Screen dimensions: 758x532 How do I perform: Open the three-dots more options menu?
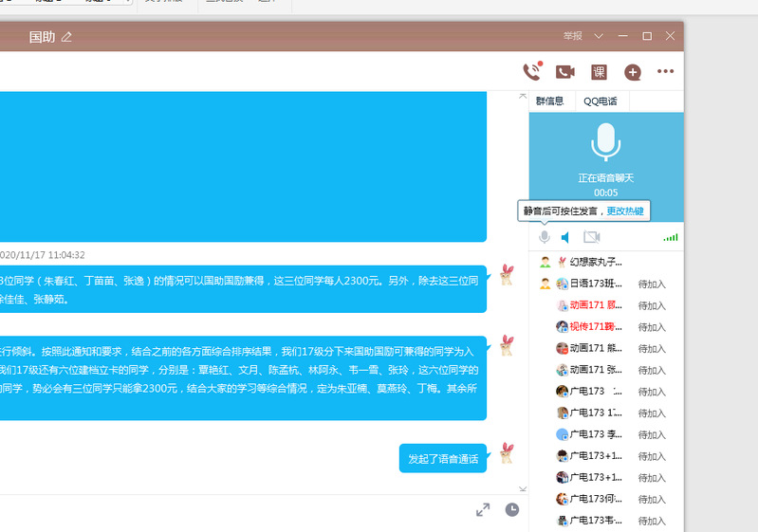pyautogui.click(x=665, y=71)
